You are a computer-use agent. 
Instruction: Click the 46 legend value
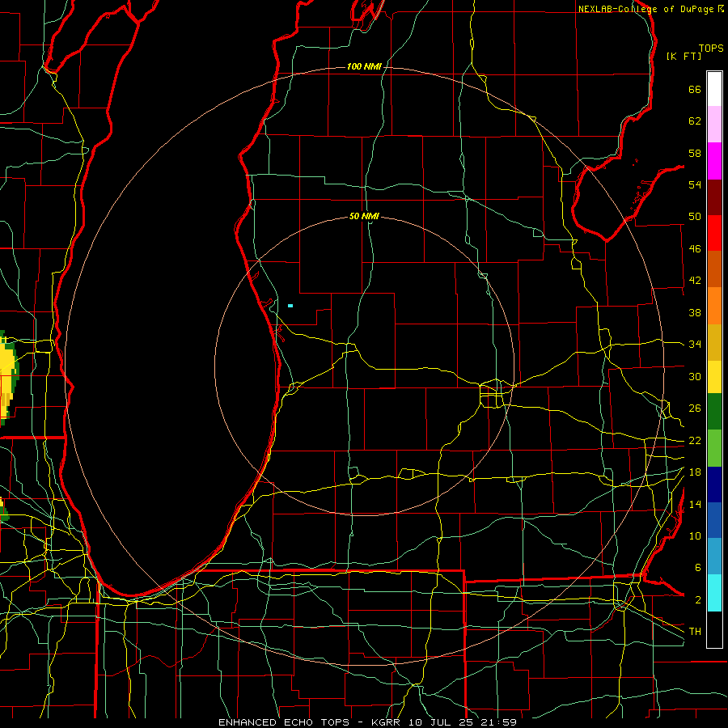point(695,249)
